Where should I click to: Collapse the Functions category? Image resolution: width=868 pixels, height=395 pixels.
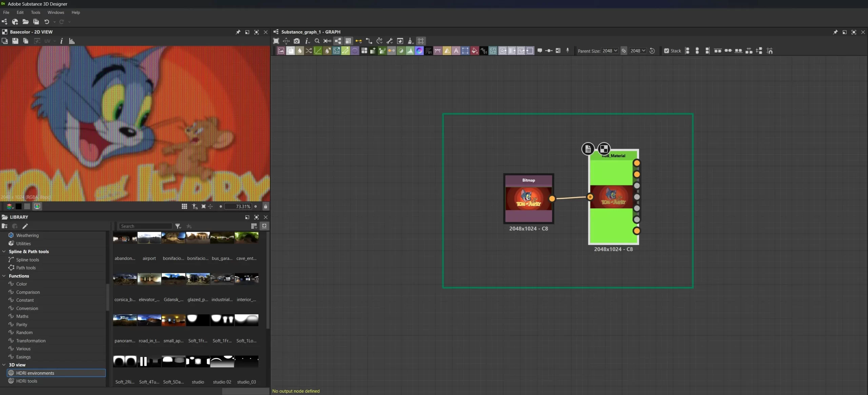click(4, 276)
